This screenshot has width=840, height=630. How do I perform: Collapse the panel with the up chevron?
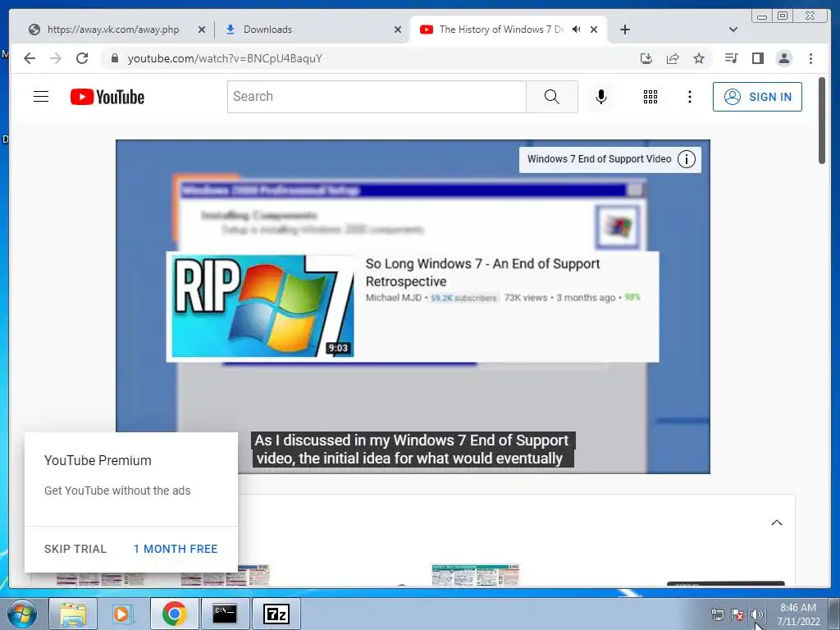(776, 523)
